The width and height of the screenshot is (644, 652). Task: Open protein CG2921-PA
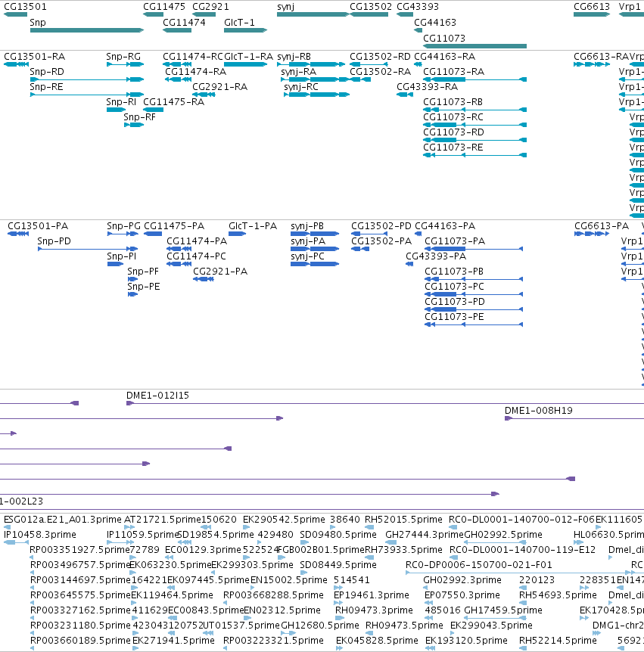tap(204, 279)
